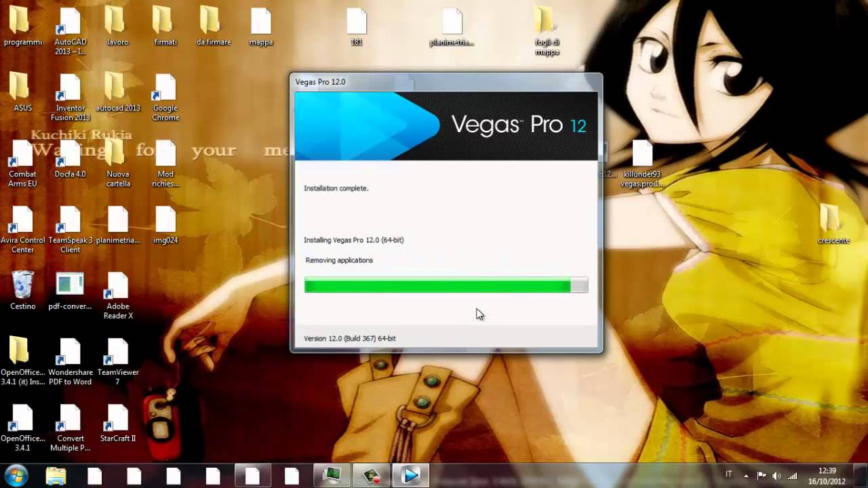Click the green installation progress bar
This screenshot has width=868, height=488.
[x=446, y=286]
